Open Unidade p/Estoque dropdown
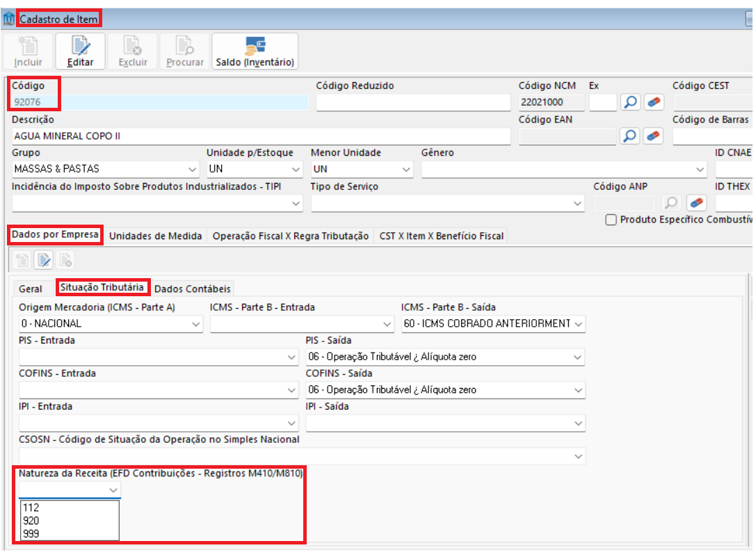756x557 pixels. [296, 169]
